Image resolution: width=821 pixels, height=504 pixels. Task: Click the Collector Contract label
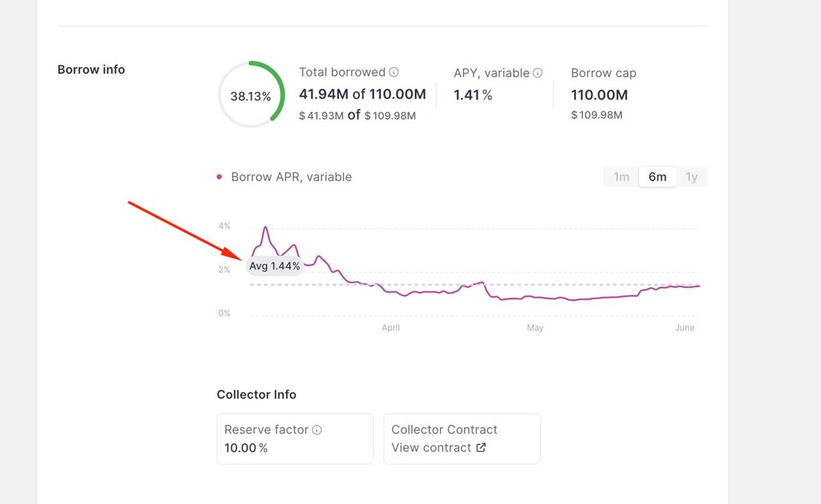point(444,429)
